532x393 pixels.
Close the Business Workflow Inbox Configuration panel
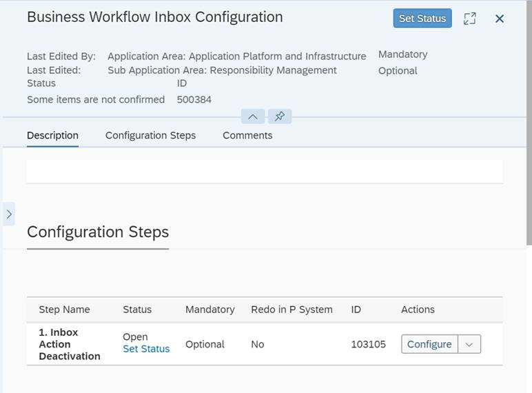[499, 19]
